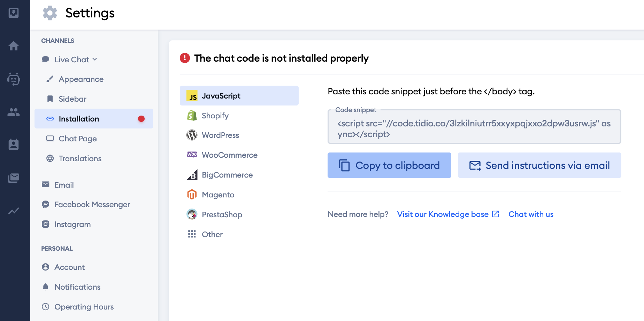Visit our Knowledge base link
Screen dimensions: 644x321
(448, 214)
